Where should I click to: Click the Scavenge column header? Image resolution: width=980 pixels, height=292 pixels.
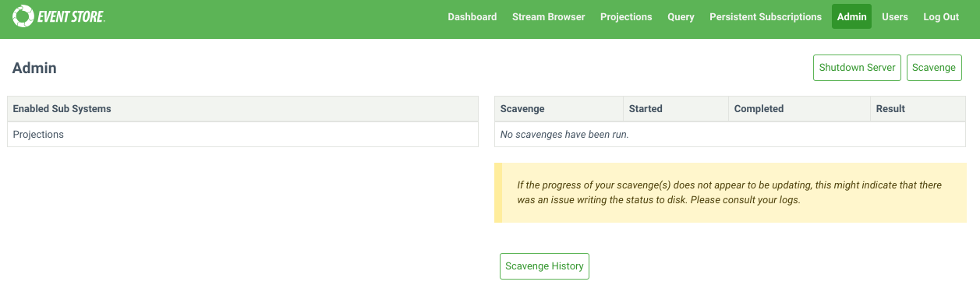pos(558,109)
